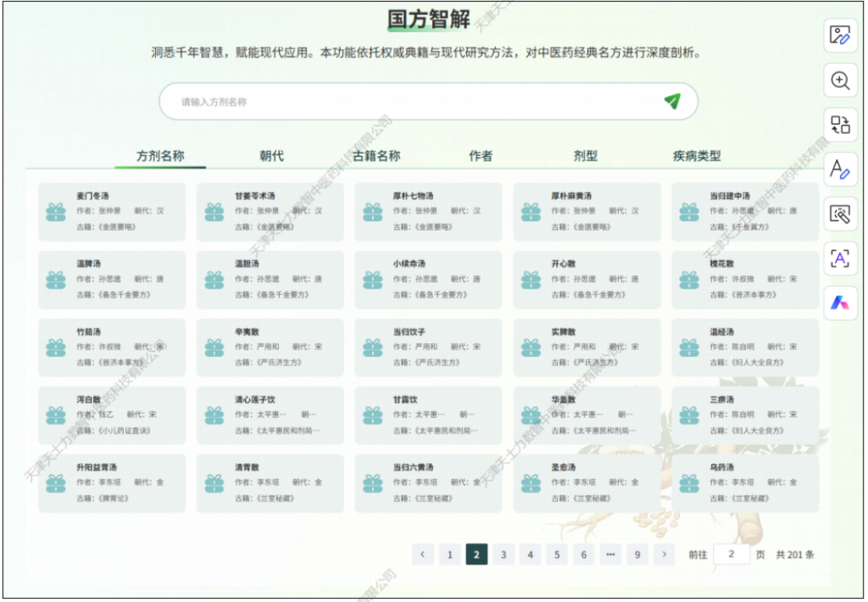Select the text edit 'A' pencil icon
Image resolution: width=868 pixels, height=602 pixels.
[840, 170]
